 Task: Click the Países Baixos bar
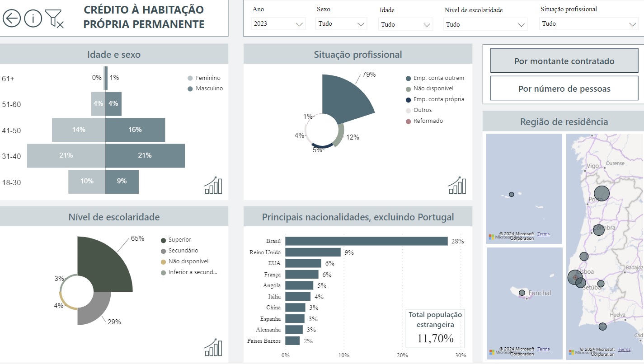(292, 341)
